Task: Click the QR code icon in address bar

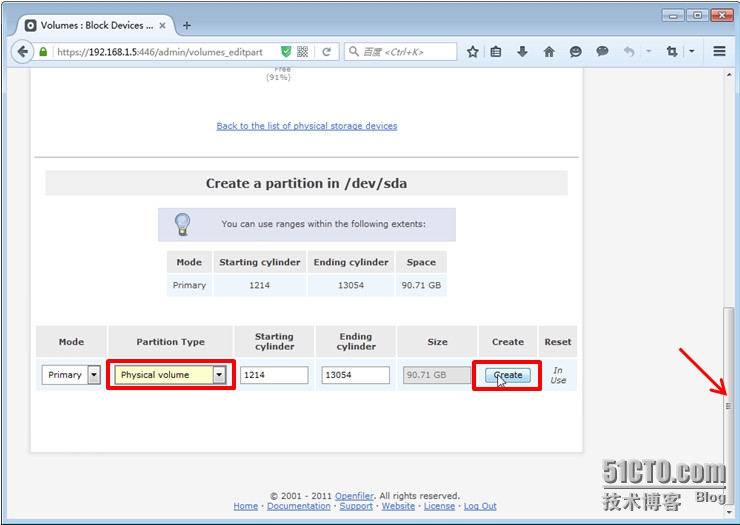Action: tap(303, 51)
